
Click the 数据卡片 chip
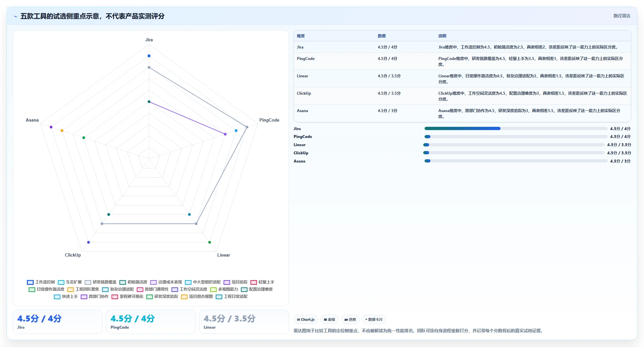click(374, 319)
